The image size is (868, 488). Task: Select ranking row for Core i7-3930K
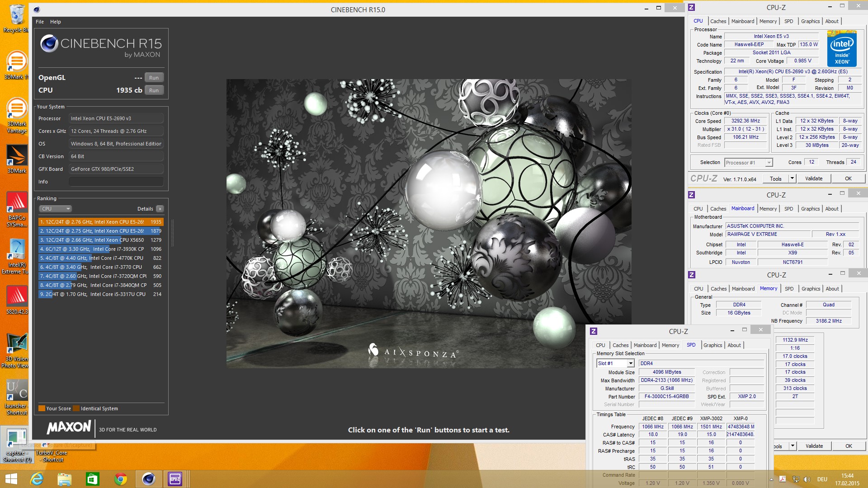101,249
